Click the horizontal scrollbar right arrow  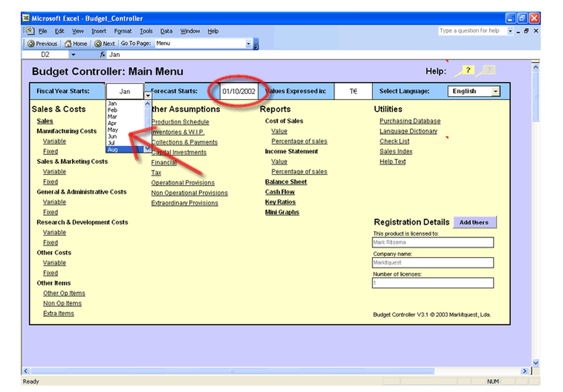coord(525,371)
